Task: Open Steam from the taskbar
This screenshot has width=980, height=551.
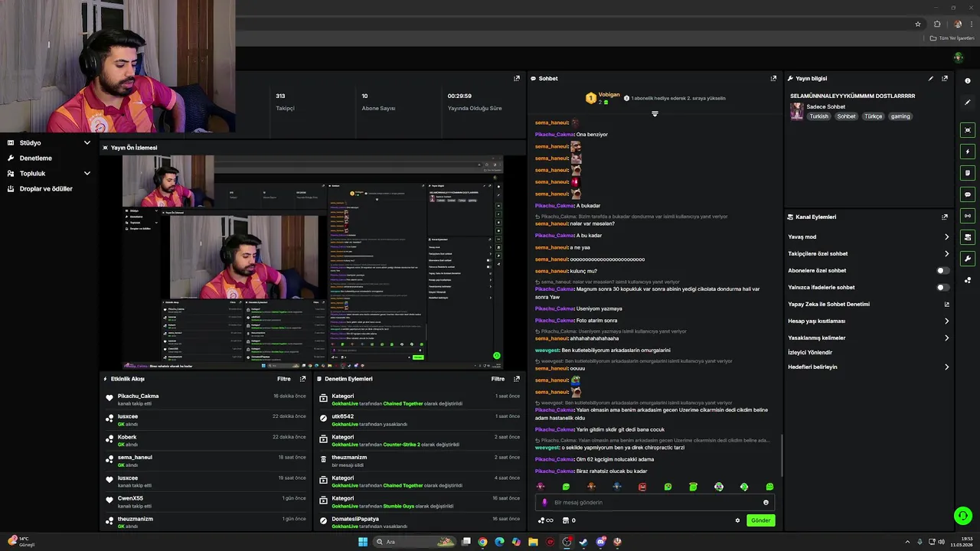Action: point(583,542)
